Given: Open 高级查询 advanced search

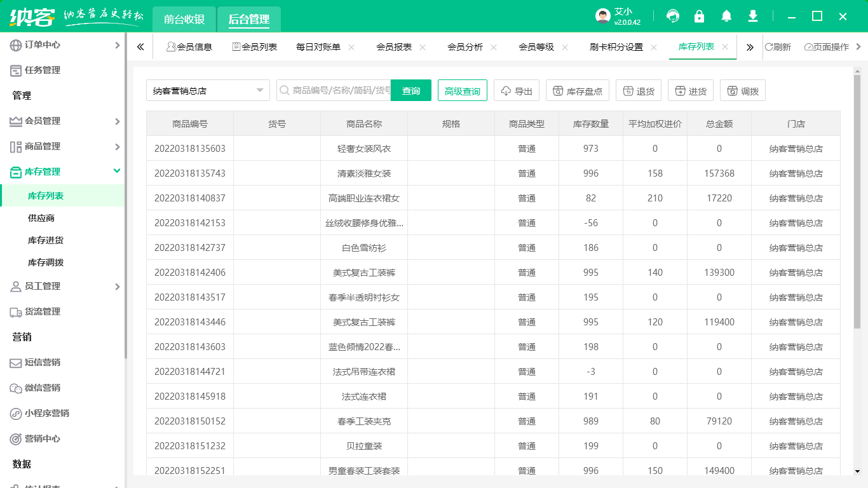Looking at the screenshot, I should [462, 90].
